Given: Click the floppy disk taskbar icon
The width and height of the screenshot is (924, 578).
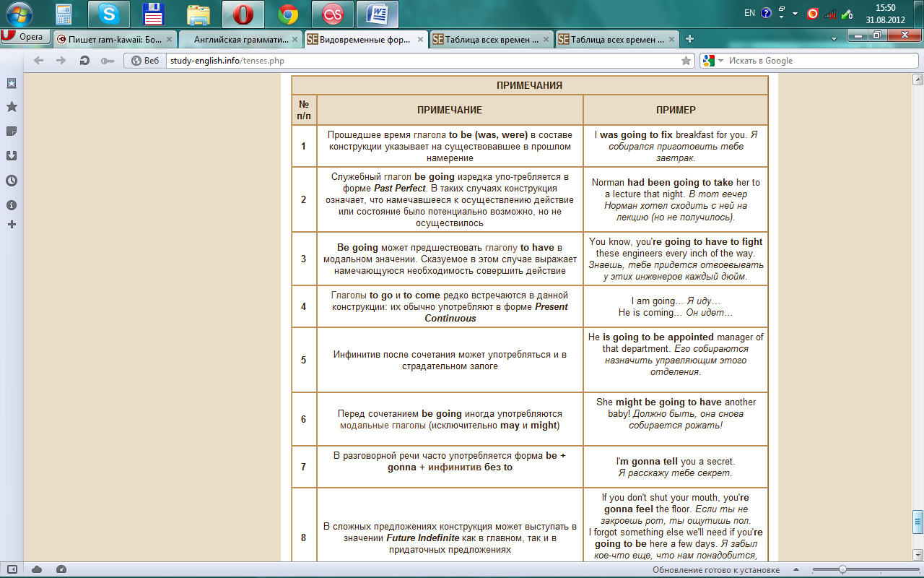Looking at the screenshot, I should 153,14.
